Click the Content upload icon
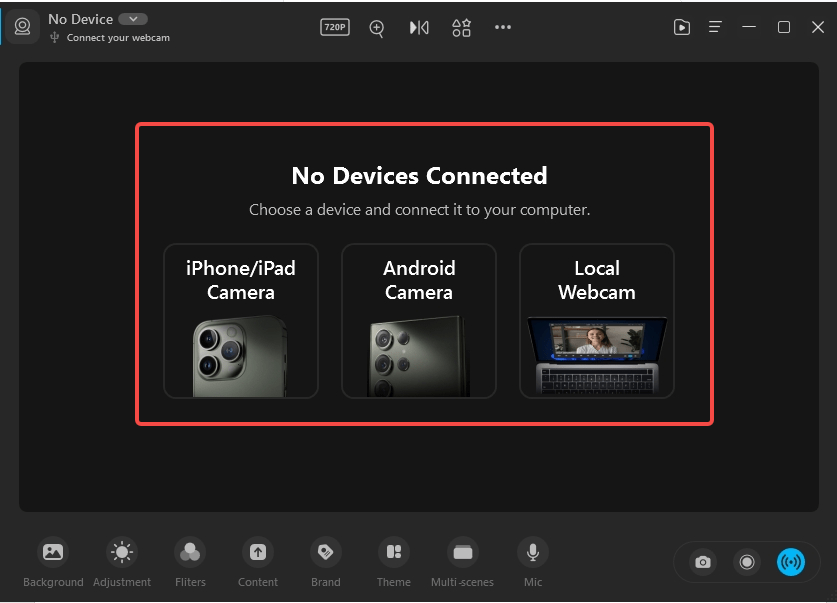The width and height of the screenshot is (837, 603). click(x=257, y=551)
